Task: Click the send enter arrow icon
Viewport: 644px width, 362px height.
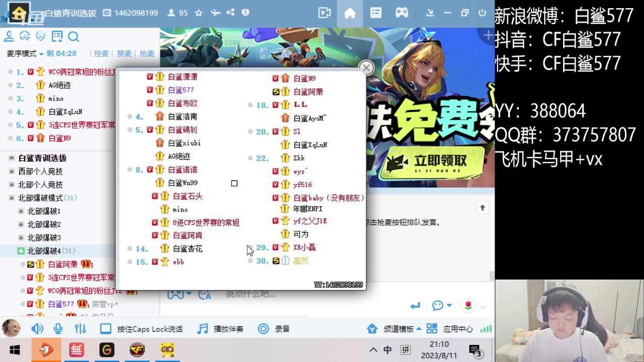Action: (x=415, y=306)
